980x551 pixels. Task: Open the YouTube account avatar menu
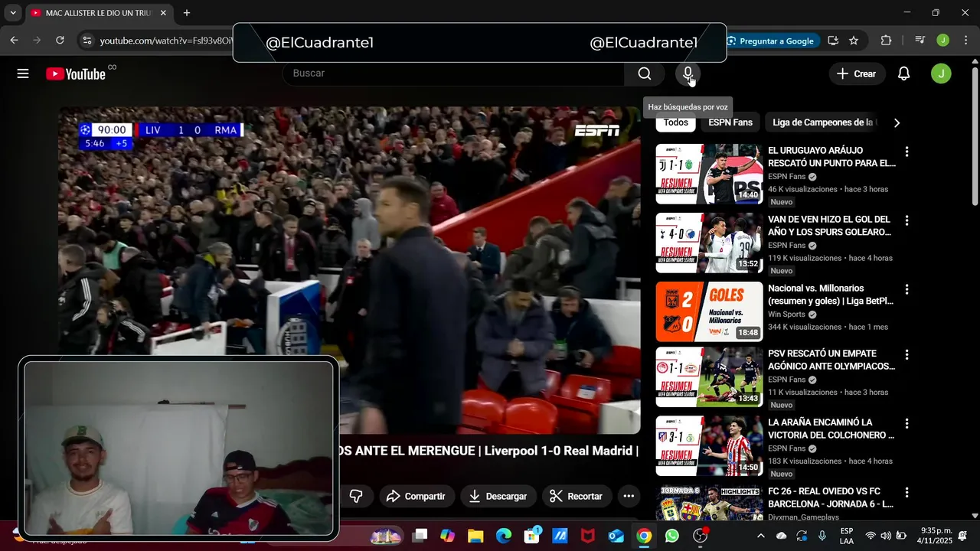pyautogui.click(x=941, y=73)
